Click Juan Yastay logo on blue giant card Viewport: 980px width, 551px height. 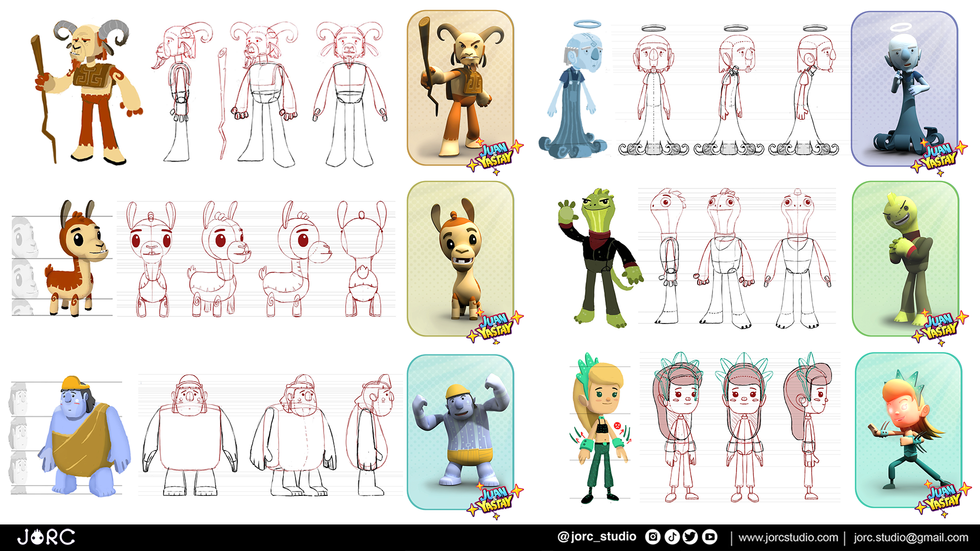click(x=495, y=500)
